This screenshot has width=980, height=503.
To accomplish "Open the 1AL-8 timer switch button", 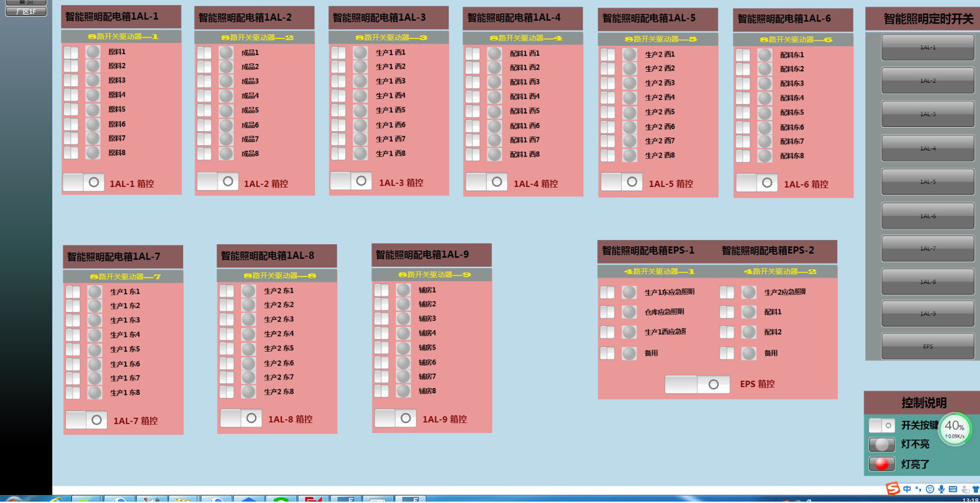I will 928,282.
